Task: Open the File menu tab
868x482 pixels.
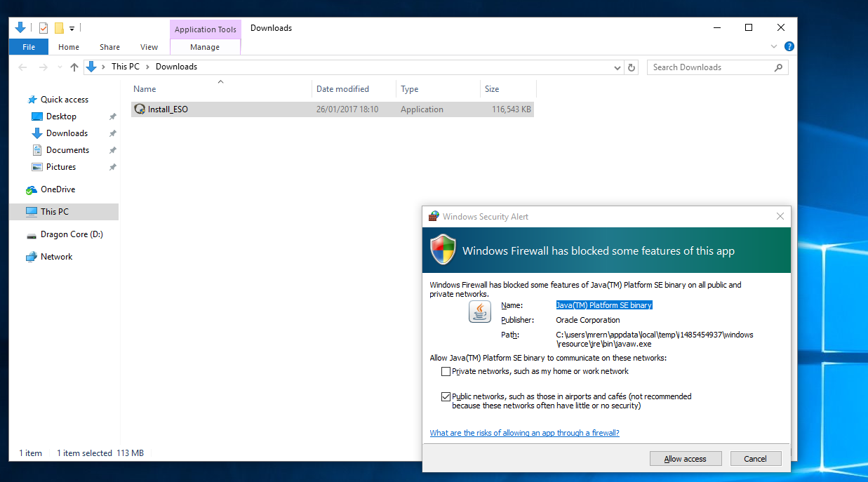Action: [29, 47]
